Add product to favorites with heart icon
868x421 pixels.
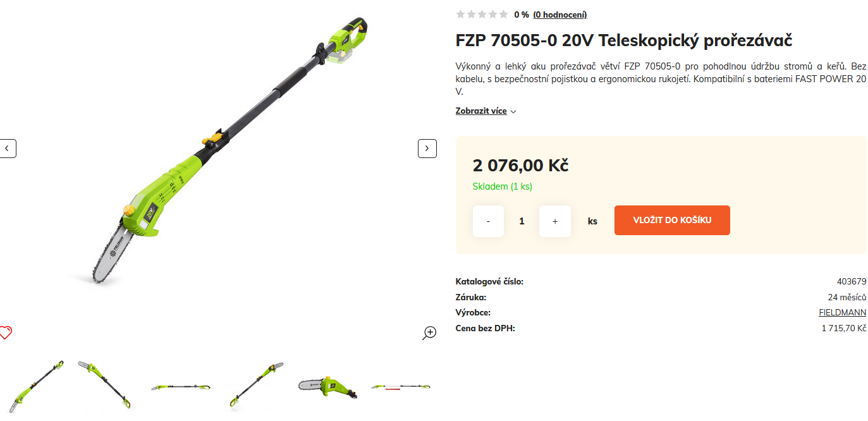(x=6, y=333)
